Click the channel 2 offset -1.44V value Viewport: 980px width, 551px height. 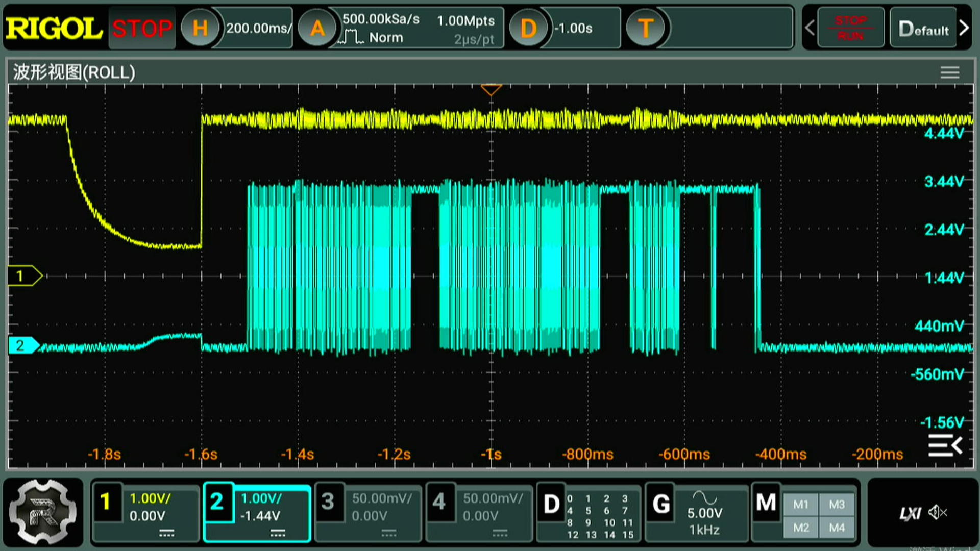click(260, 516)
